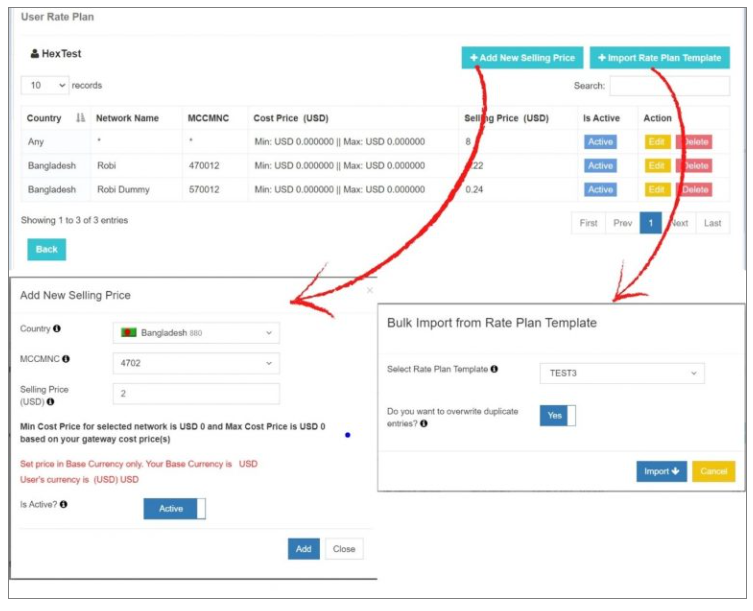Toggle Active status for the Any row
753x611 pixels.
pos(600,142)
